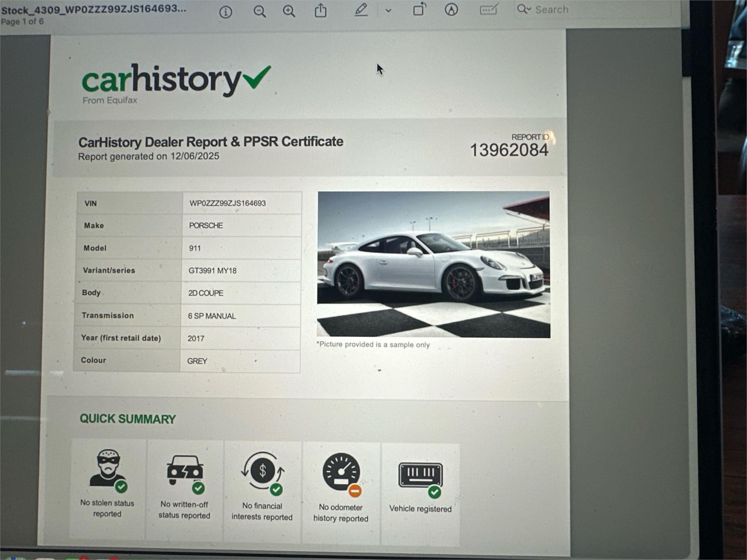The height and width of the screenshot is (560, 747).
Task: Select the CarHistory Dealer Report heading
Action: coord(211,142)
